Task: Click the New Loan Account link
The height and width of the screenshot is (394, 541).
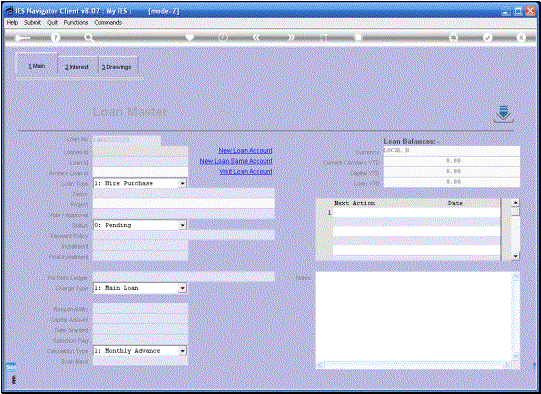Action: point(245,150)
